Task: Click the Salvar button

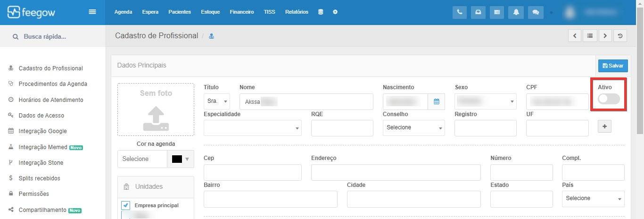Action: pos(613,66)
